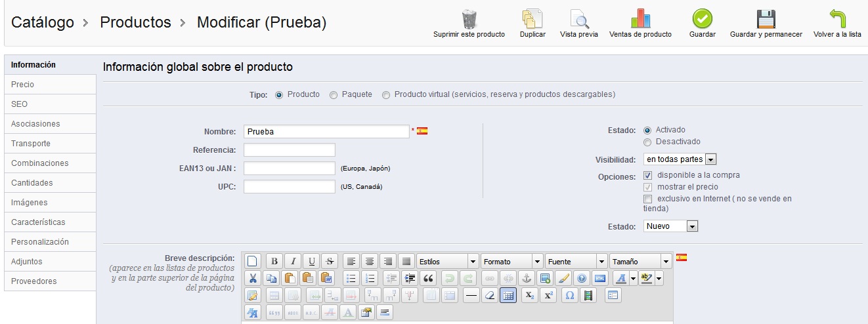Toggle strikethrough formatting in editor

click(x=330, y=261)
